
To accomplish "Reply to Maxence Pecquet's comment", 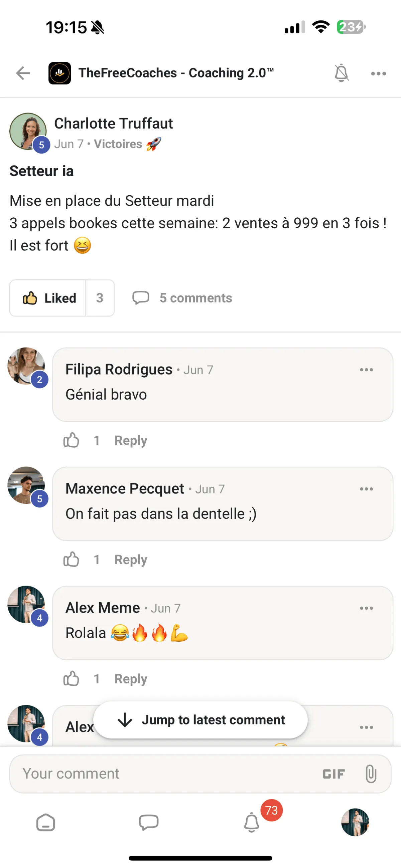I will 131,560.
